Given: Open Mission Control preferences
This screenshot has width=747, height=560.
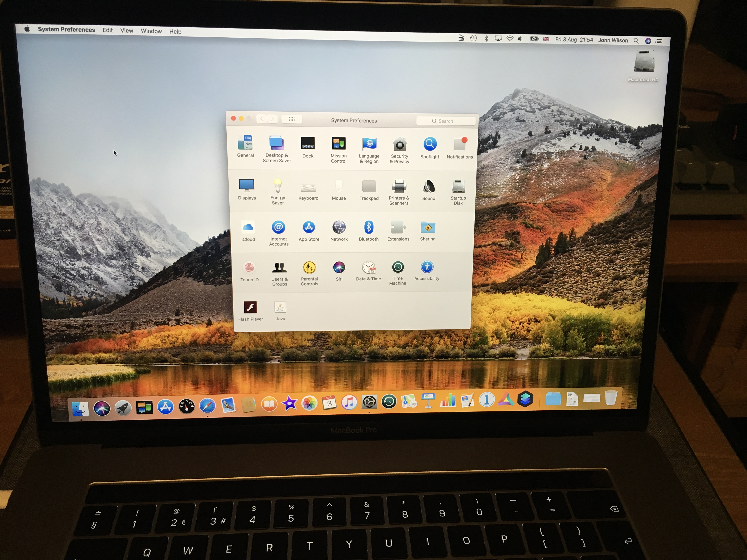Looking at the screenshot, I should click(x=338, y=150).
